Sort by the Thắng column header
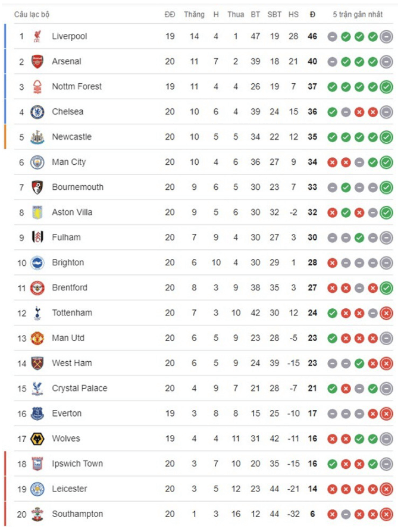404x532 pixels. (194, 14)
